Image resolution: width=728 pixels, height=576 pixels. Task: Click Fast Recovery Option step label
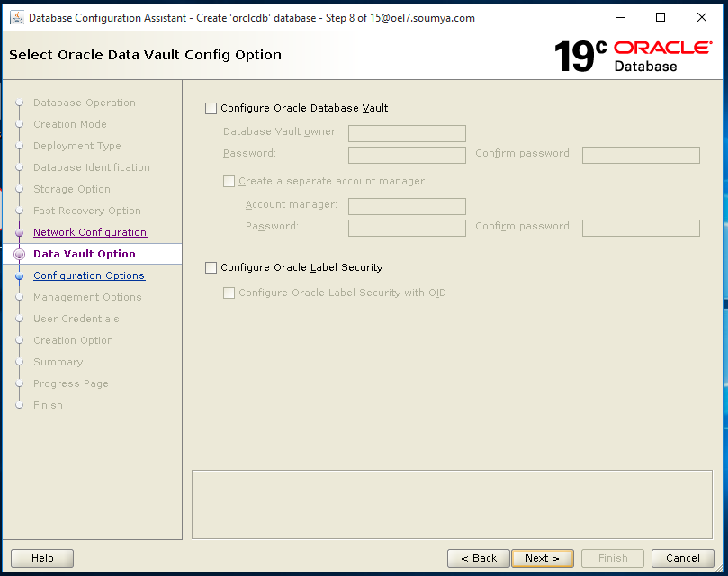[86, 211]
